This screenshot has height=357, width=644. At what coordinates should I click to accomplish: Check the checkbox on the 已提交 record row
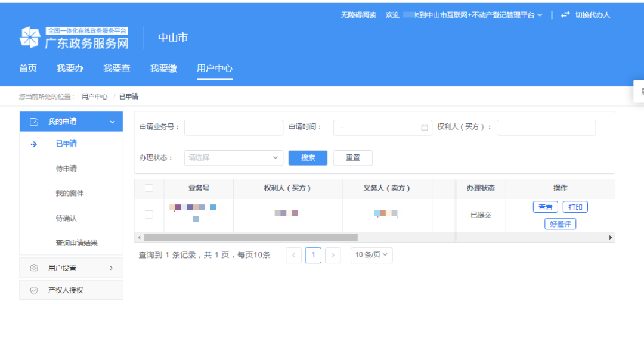click(148, 213)
